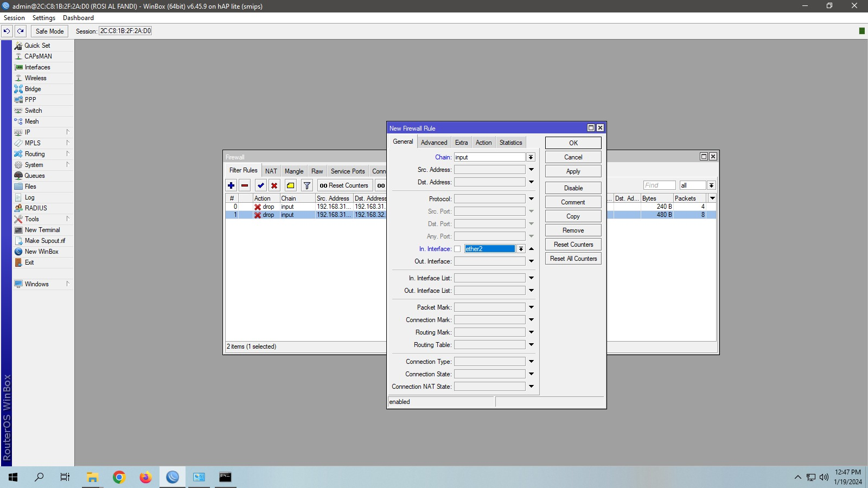Open the Wireless menu
868x488 pixels.
35,78
